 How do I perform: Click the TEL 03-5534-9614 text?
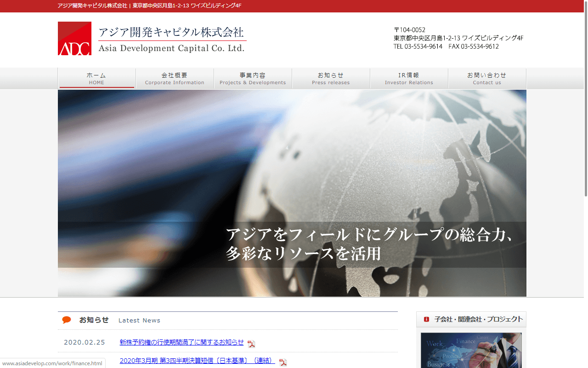pyautogui.click(x=418, y=46)
